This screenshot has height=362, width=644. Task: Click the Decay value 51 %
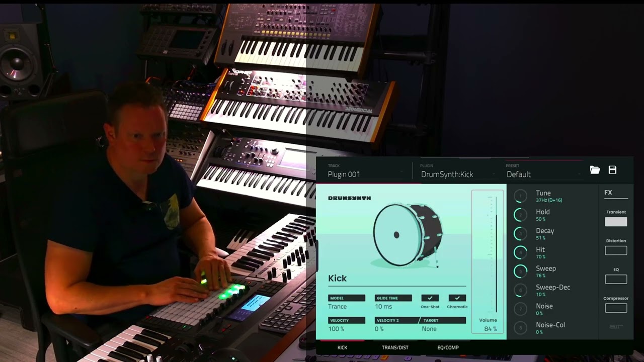541,238
